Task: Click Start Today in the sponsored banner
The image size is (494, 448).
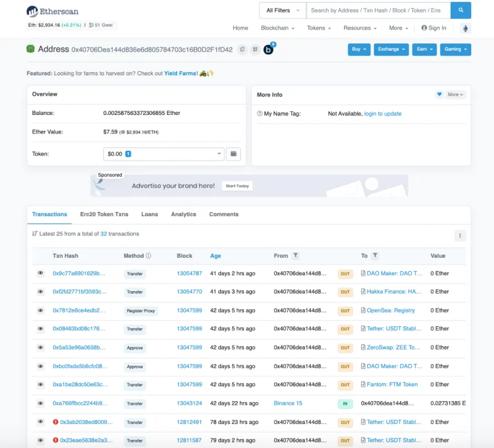Action: pyautogui.click(x=237, y=186)
